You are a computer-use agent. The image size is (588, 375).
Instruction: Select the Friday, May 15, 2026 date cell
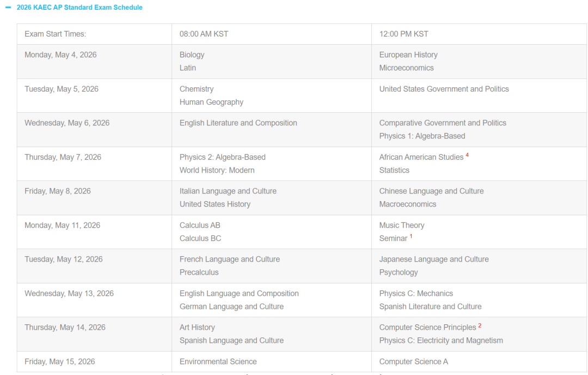(59, 361)
